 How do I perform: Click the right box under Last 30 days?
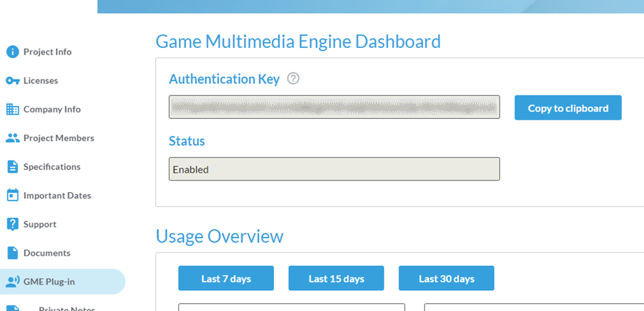533,307
